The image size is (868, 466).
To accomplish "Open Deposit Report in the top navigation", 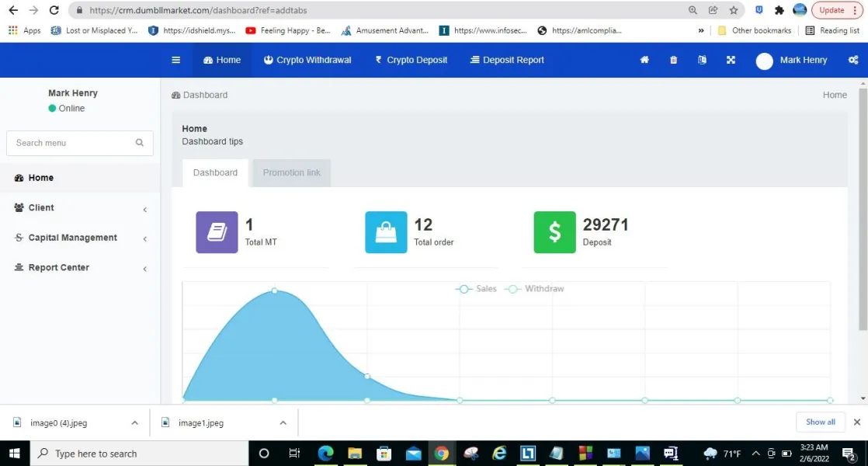I will (507, 61).
